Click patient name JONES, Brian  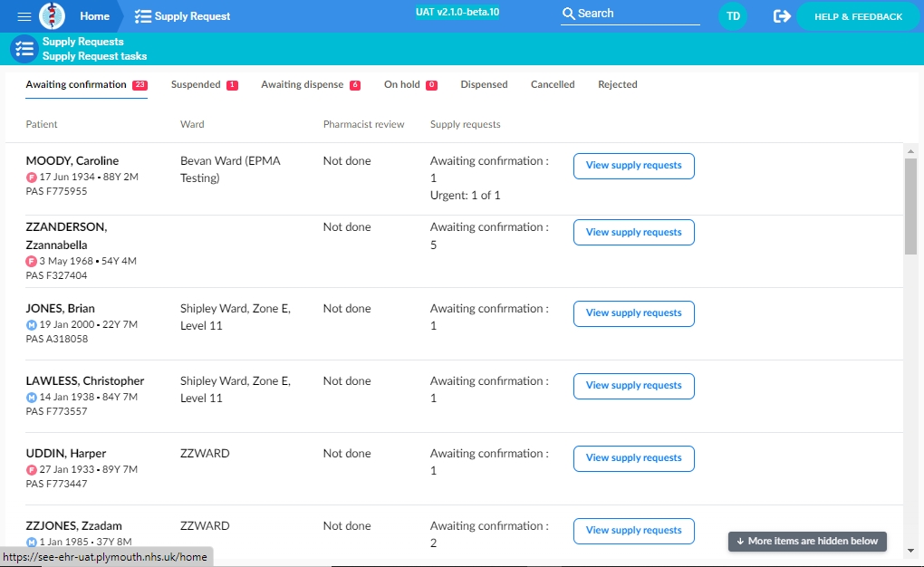(60, 308)
